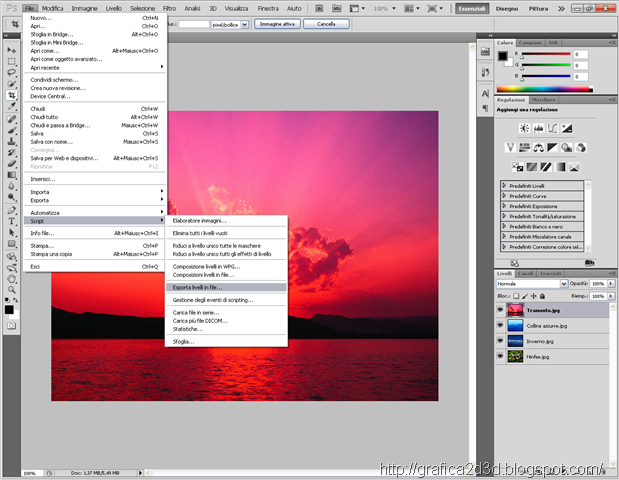619x480 pixels.
Task: Expand the Predefiniti Livelli preset list
Action: tap(503, 185)
